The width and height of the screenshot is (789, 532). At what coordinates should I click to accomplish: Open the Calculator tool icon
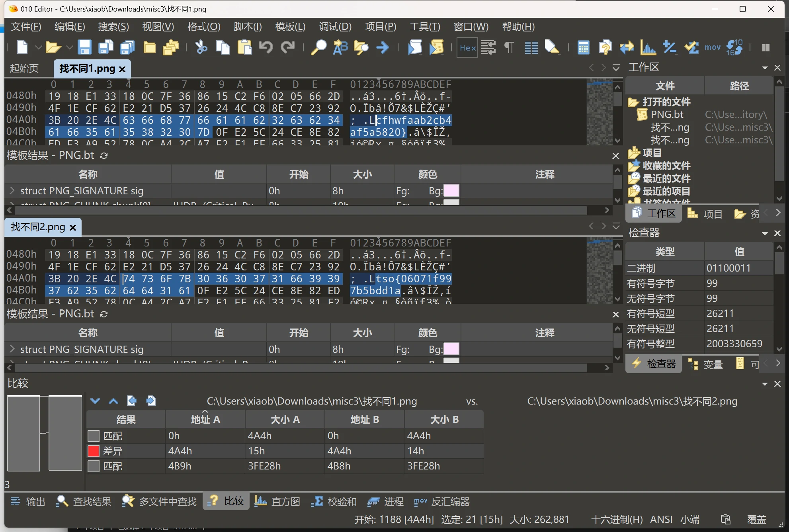(x=583, y=48)
